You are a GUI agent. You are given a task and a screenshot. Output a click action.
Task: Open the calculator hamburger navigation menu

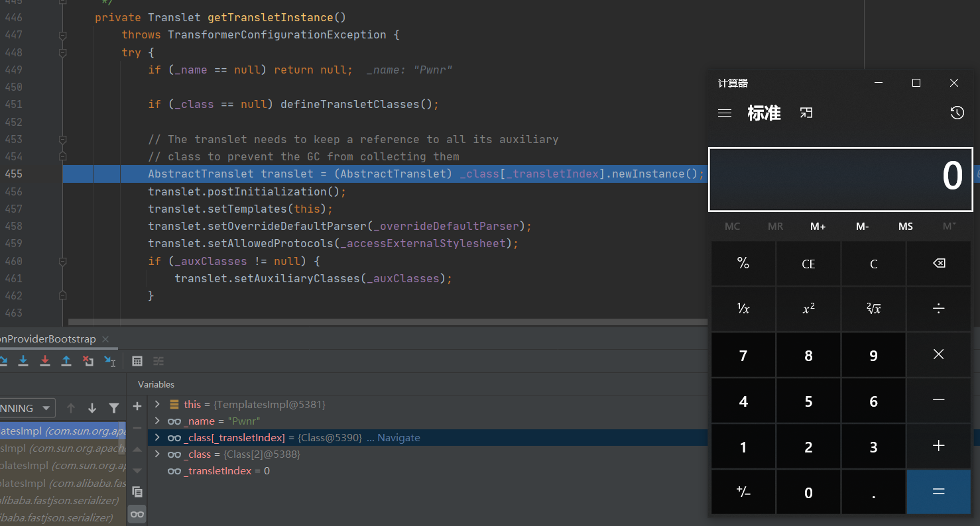(725, 113)
